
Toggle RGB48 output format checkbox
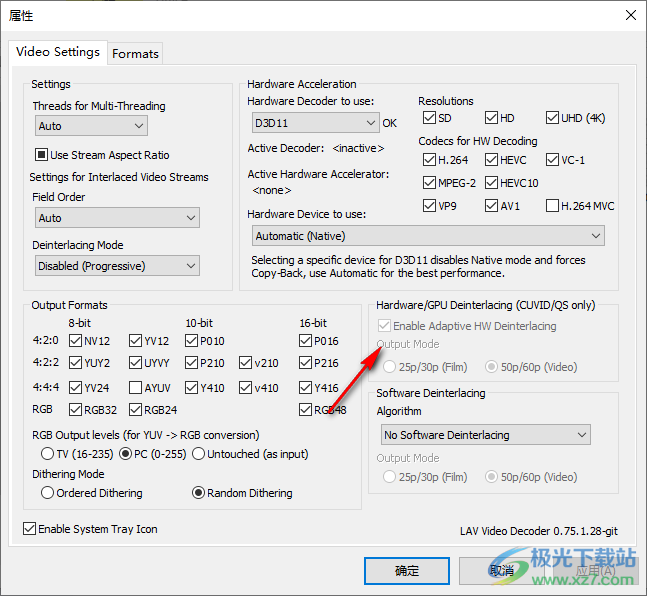point(305,410)
